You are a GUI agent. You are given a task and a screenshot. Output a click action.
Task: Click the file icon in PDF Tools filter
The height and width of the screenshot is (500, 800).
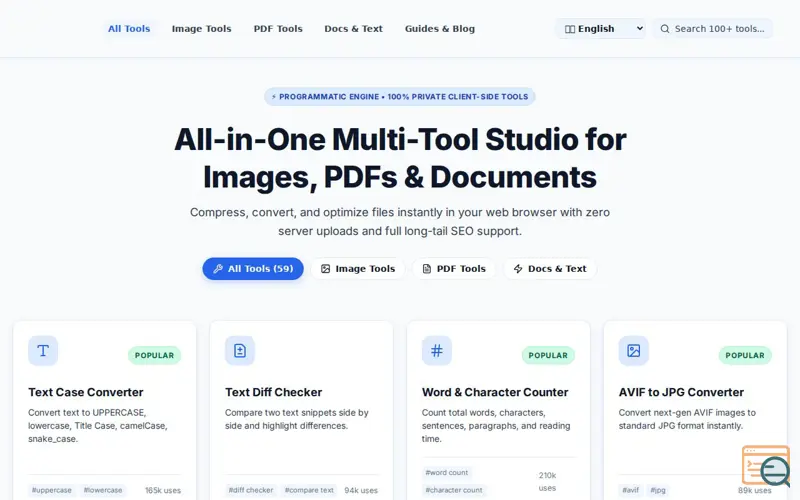coord(427,269)
